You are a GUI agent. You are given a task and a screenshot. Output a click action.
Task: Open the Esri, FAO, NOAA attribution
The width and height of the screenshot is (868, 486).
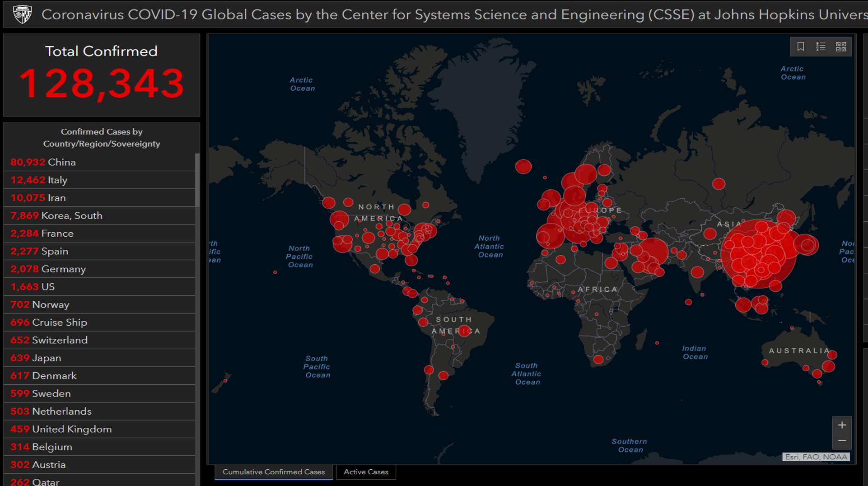[816, 457]
